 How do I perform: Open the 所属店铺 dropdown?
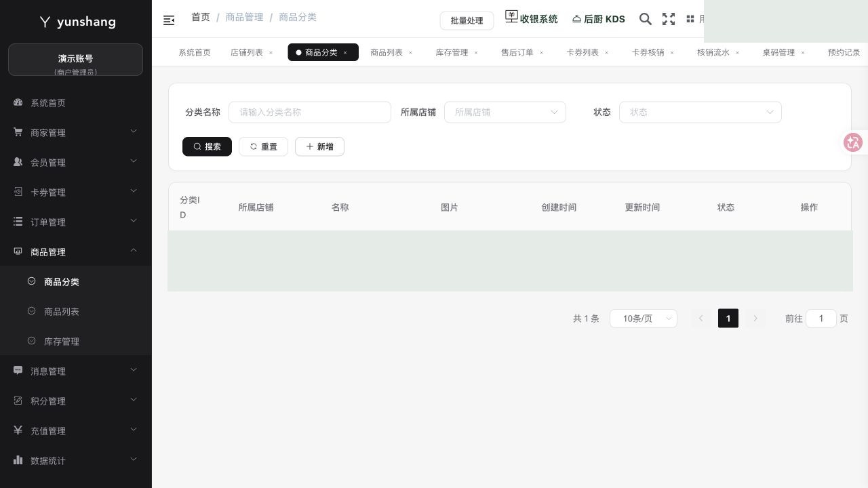click(505, 112)
